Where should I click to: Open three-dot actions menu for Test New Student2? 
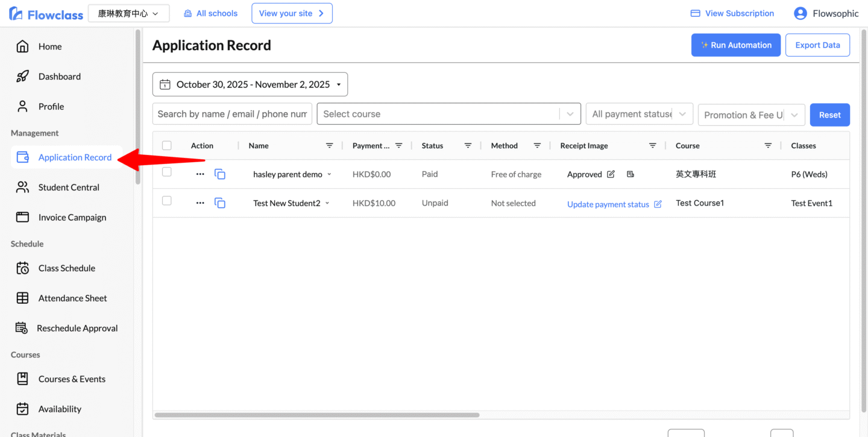pos(200,203)
